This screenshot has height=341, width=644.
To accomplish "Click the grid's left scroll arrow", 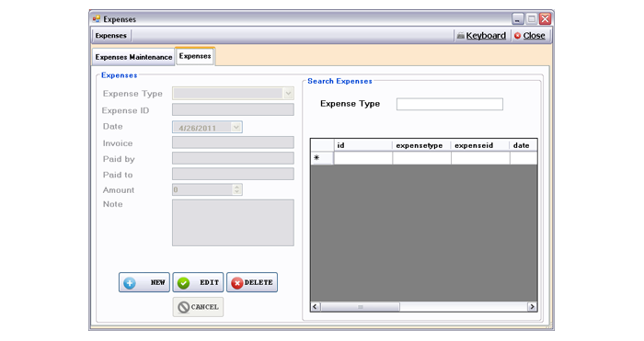I will (x=316, y=306).
